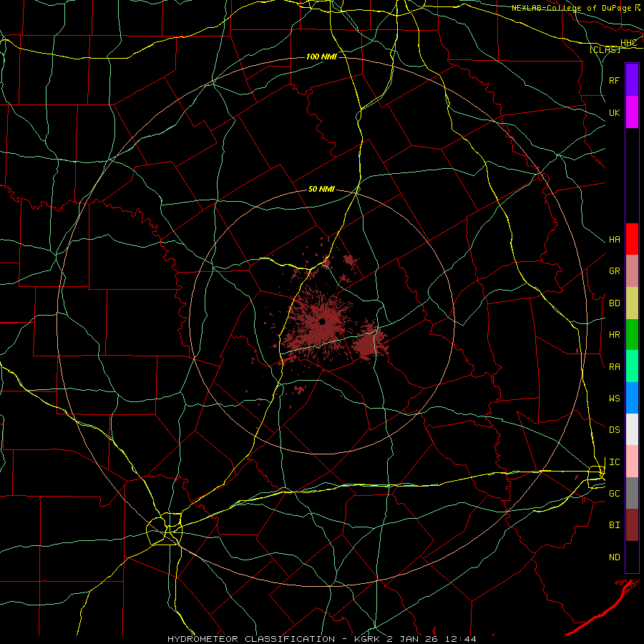This screenshot has width=644, height=644.
Task: Click the DS white legend swatch
Action: pos(632,429)
